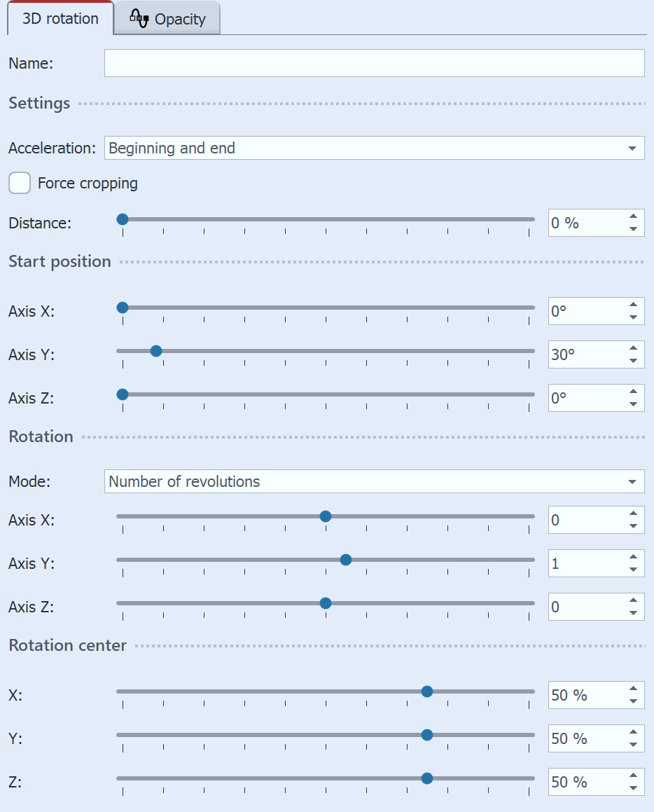Click the Axis Y rotation slider handle
Image resolution: width=654 pixels, height=812 pixels.
click(x=345, y=559)
